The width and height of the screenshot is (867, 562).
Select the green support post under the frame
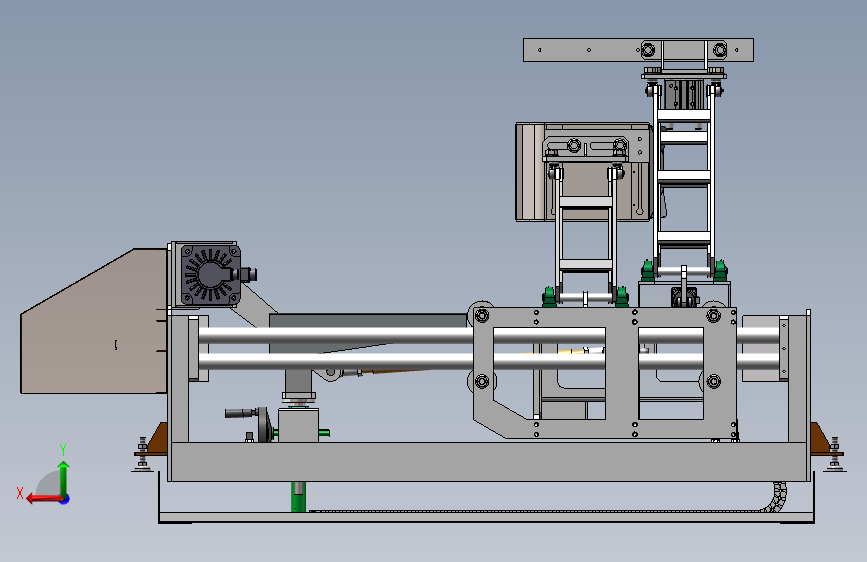pos(298,497)
